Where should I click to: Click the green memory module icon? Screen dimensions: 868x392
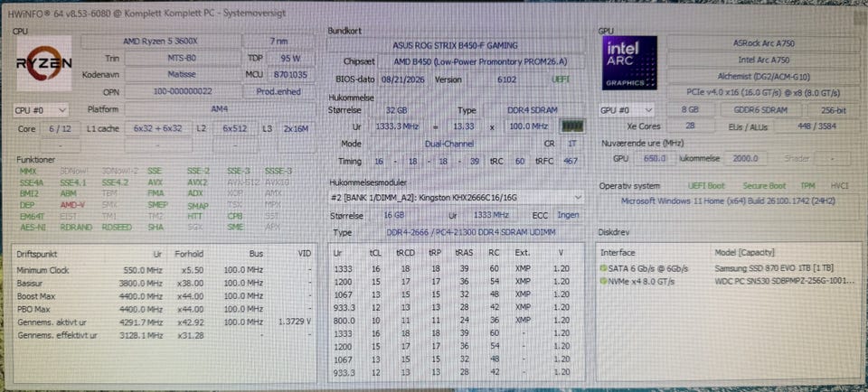571,126
